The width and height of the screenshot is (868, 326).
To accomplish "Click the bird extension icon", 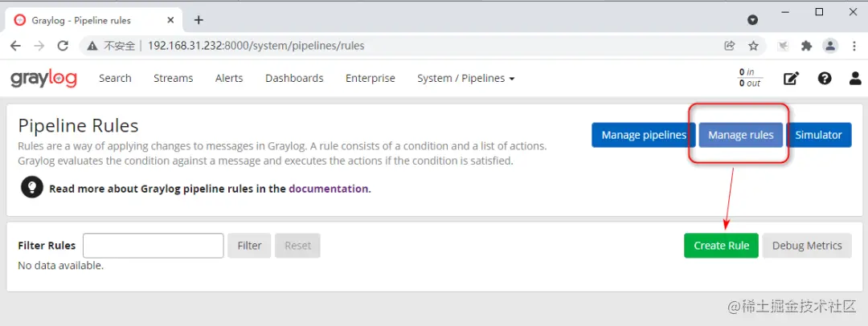I will click(783, 46).
